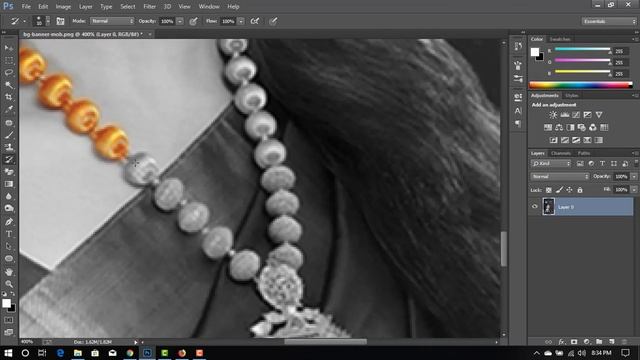
Task: Select the Zoom tool
Action: (9, 284)
